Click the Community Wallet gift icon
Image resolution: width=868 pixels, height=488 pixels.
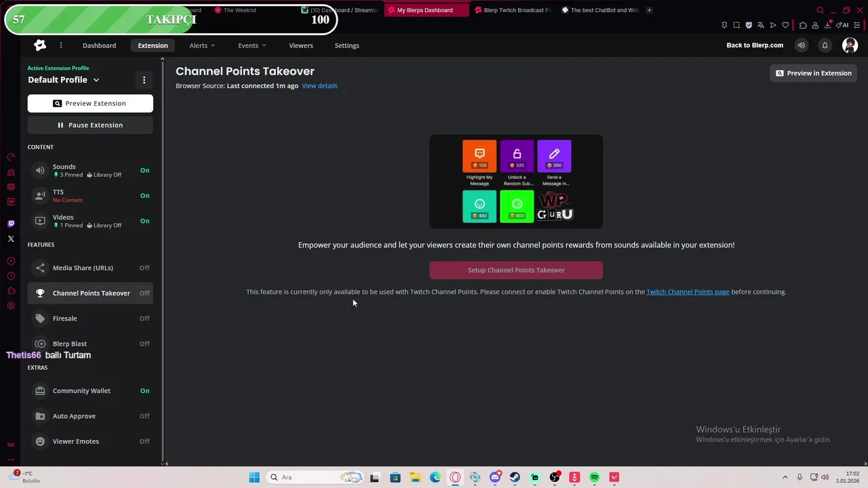click(40, 390)
